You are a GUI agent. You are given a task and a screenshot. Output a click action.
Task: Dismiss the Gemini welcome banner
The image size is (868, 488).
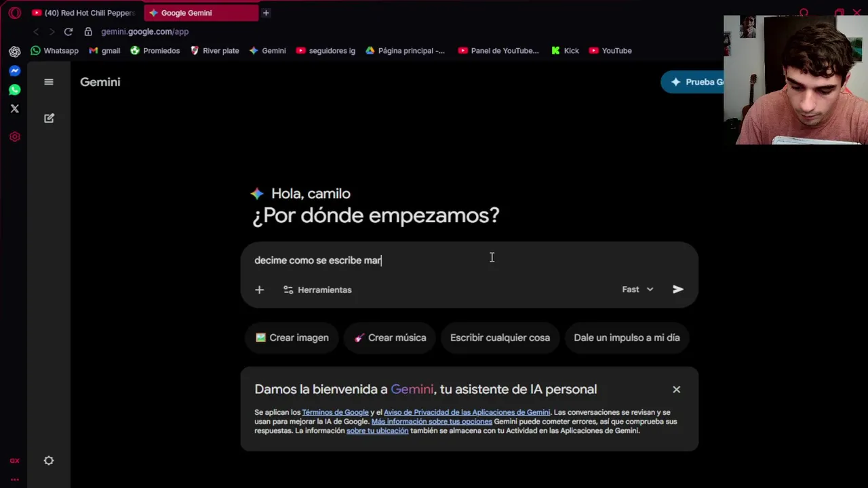point(676,390)
